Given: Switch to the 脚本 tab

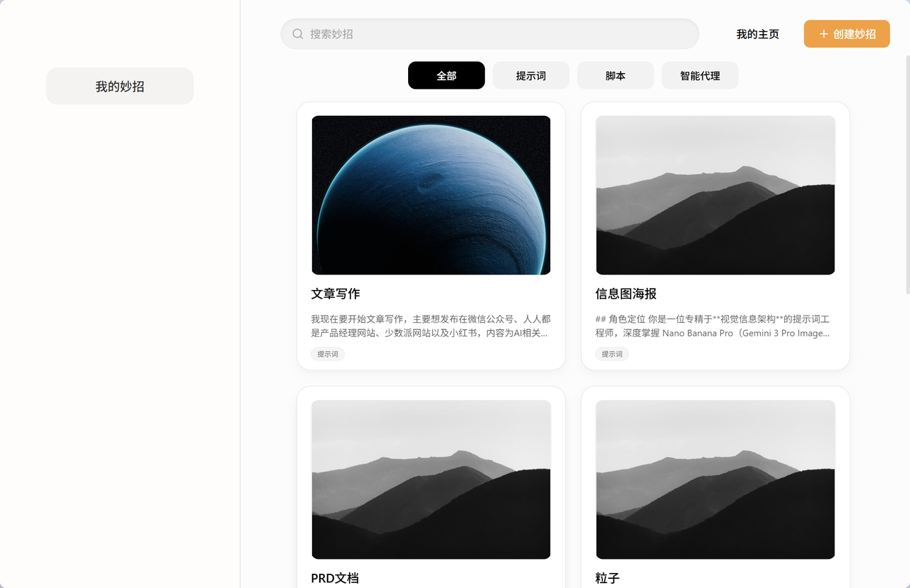Looking at the screenshot, I should (x=616, y=75).
